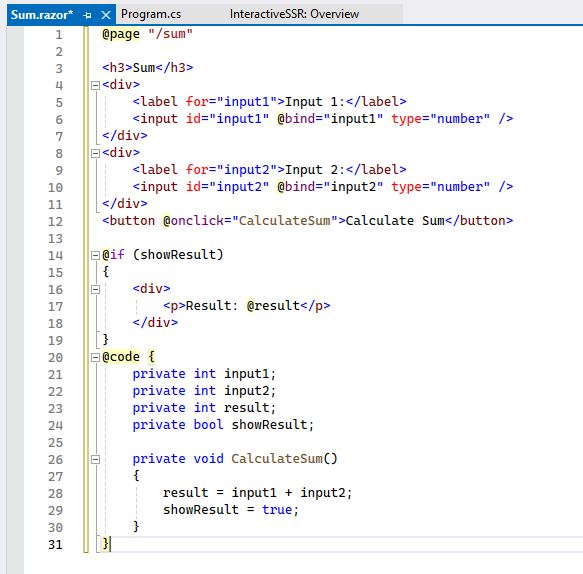Image resolution: width=583 pixels, height=574 pixels.
Task: Click the closing </div> on line 18
Action: coord(155,323)
